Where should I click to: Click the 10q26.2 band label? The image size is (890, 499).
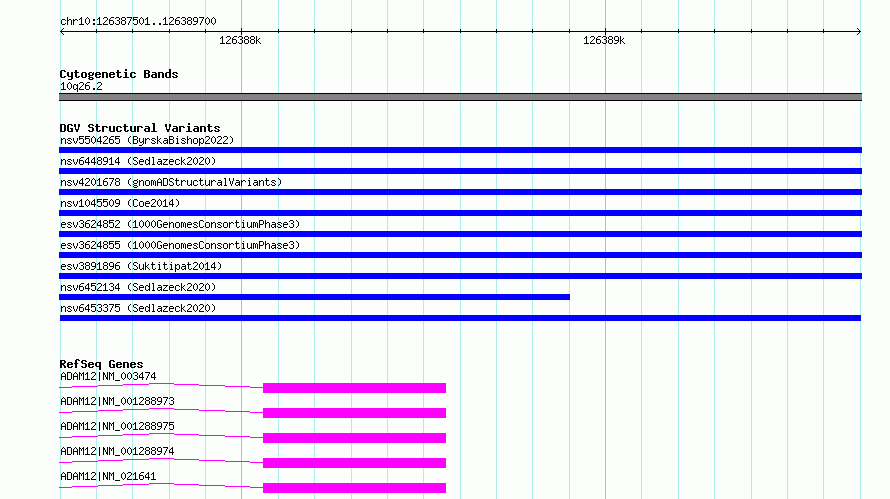81,86
